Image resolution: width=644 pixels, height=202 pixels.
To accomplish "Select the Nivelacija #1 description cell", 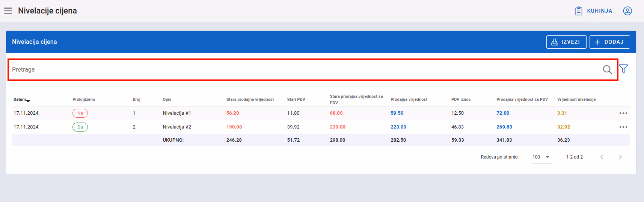I will [176, 113].
